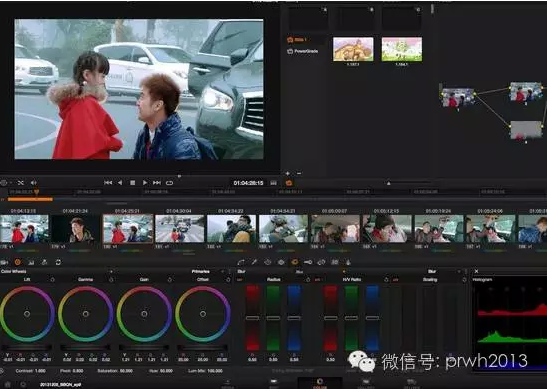Play the clip in the viewer
Image resolution: width=547 pixels, height=389 pixels.
[x=145, y=183]
